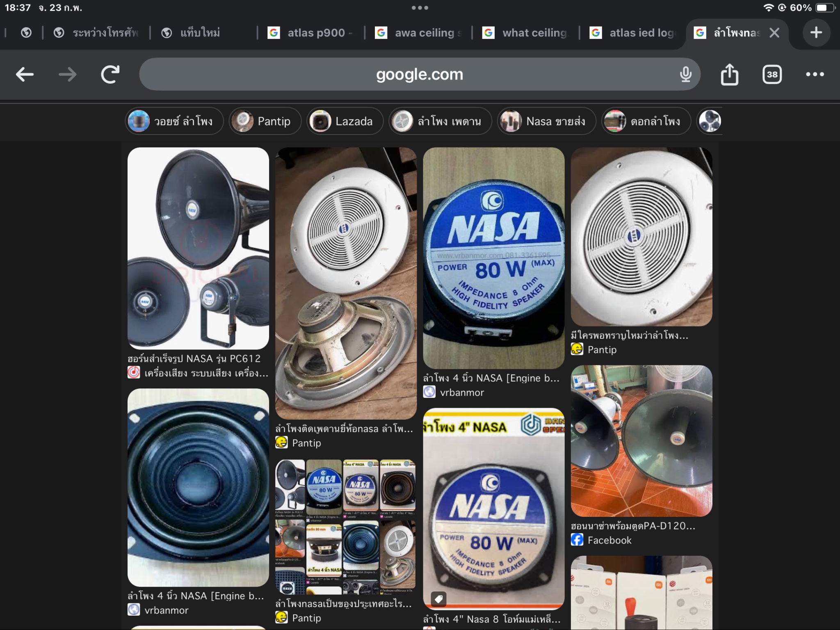
Task: Open the blue NASA 80 W label image
Action: [x=493, y=258]
